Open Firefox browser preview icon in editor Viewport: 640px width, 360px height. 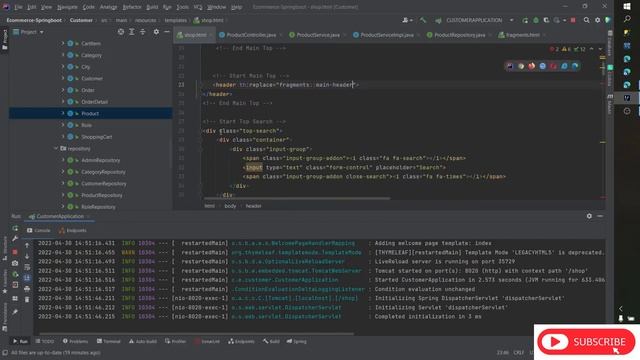coord(531,66)
